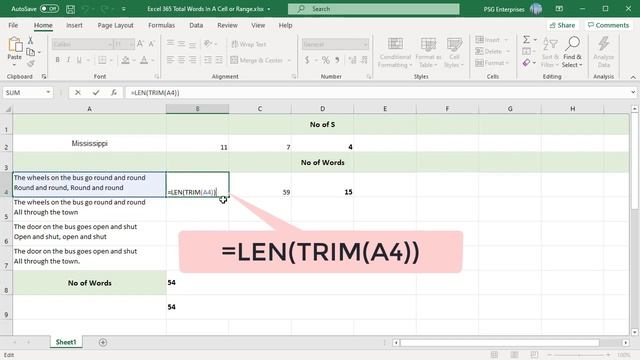Click Normal view icon in status bar
Image resolution: width=640 pixels, height=360 pixels.
pos(494,355)
